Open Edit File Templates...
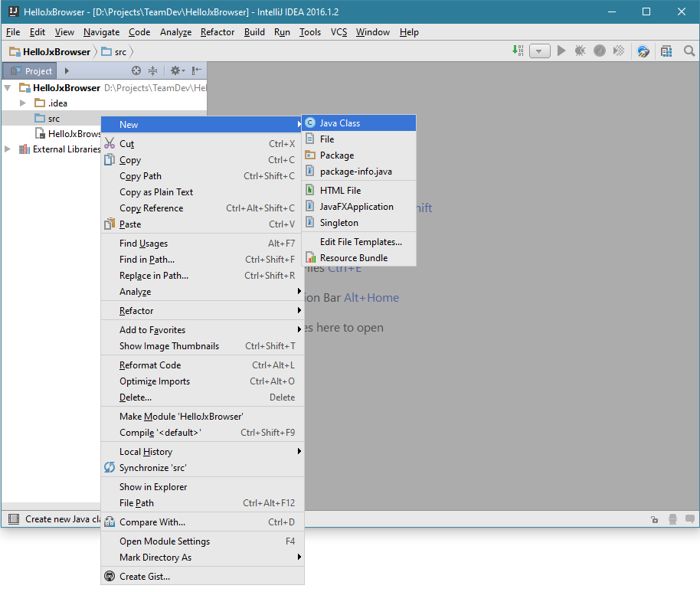 point(361,242)
